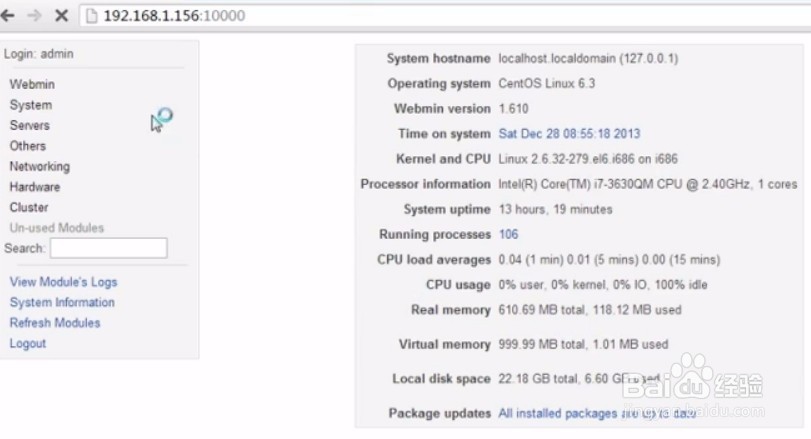Expand the System category
Image resolution: width=811 pixels, height=439 pixels.
31,105
